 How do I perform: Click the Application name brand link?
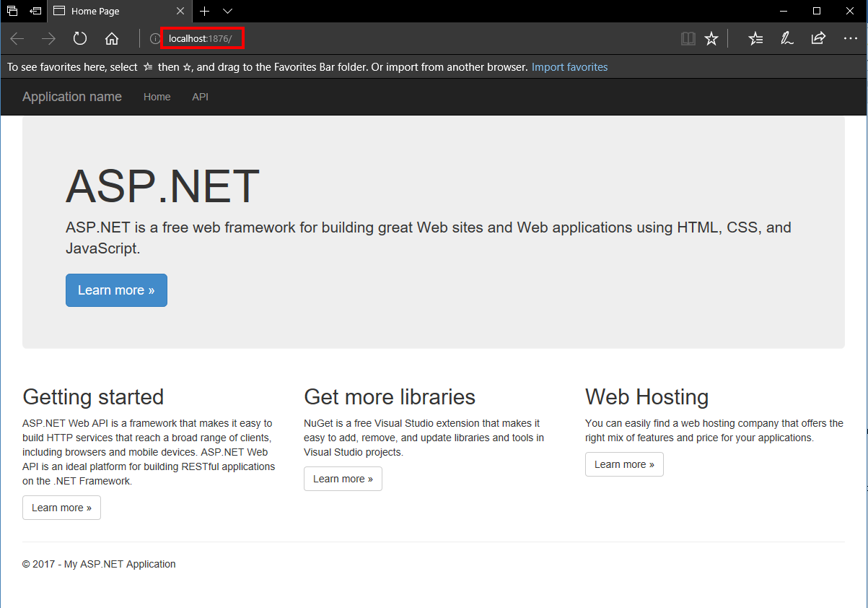point(72,97)
